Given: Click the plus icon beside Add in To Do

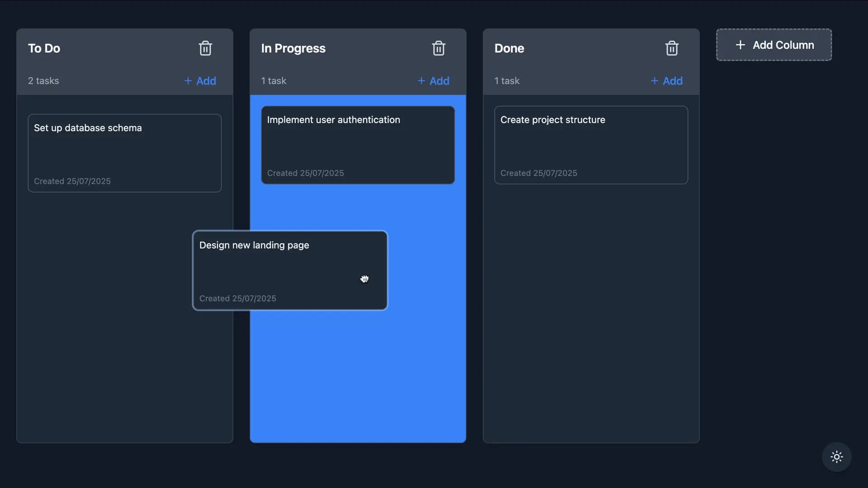Looking at the screenshot, I should coord(188,81).
